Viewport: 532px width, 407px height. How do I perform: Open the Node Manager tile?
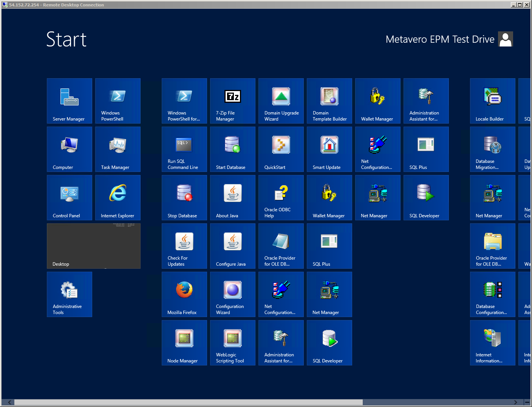tap(184, 343)
